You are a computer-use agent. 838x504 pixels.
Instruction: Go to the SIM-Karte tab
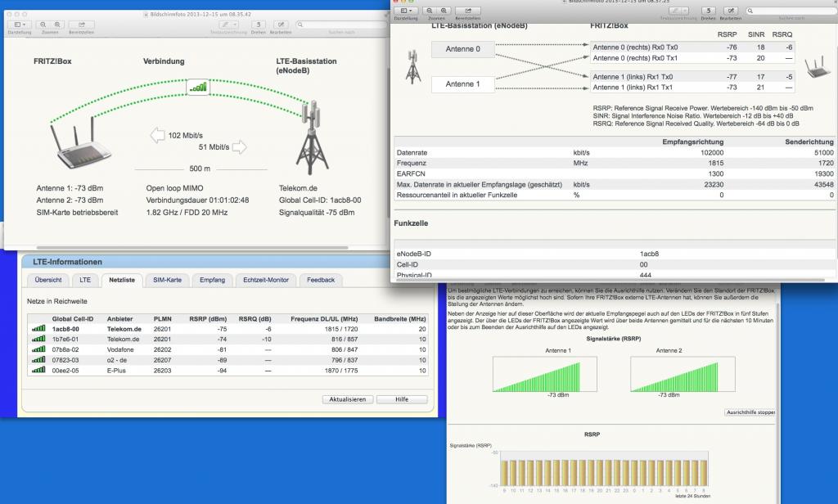(167, 280)
